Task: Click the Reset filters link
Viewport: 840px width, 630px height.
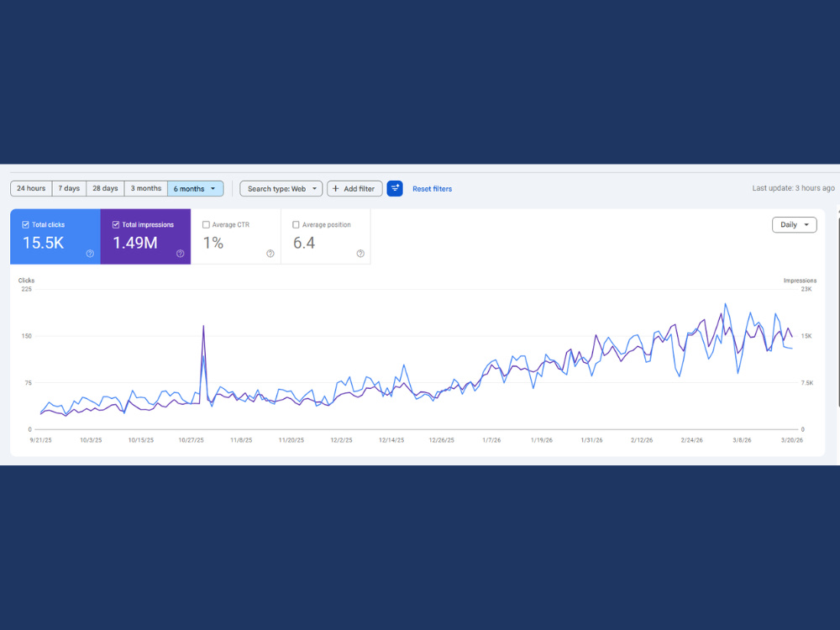Action: tap(433, 189)
